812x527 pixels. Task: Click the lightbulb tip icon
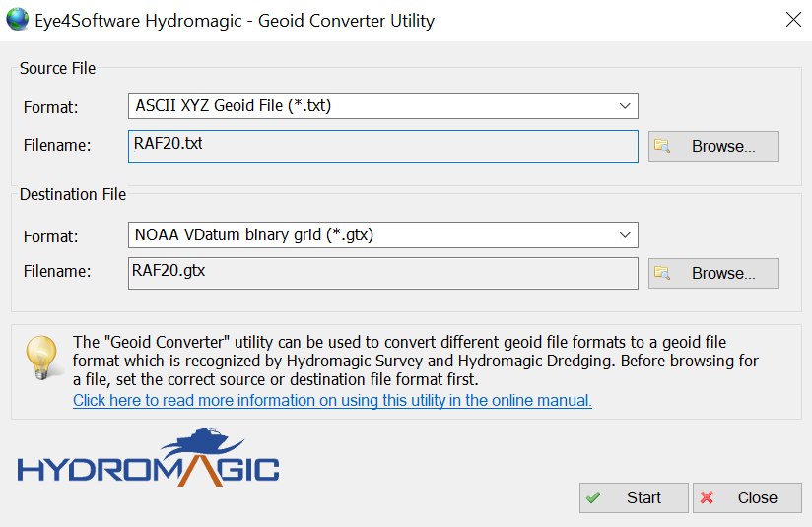(x=41, y=357)
